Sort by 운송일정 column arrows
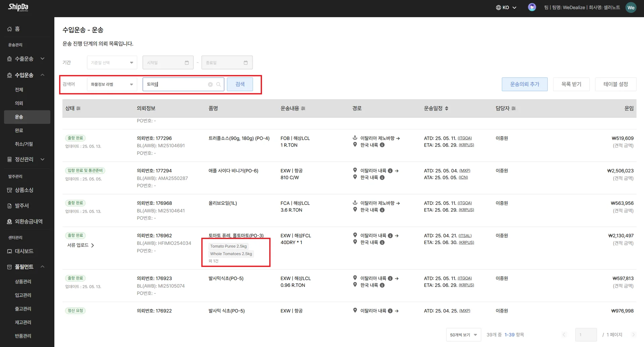Screen dimensions: 644x347 [x=446, y=109]
